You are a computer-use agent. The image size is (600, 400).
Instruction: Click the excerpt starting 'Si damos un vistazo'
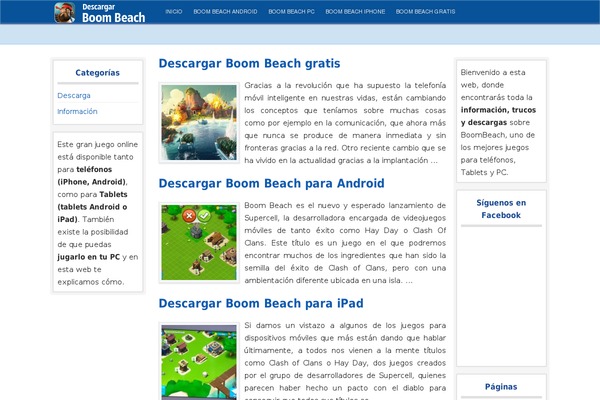[x=345, y=361]
